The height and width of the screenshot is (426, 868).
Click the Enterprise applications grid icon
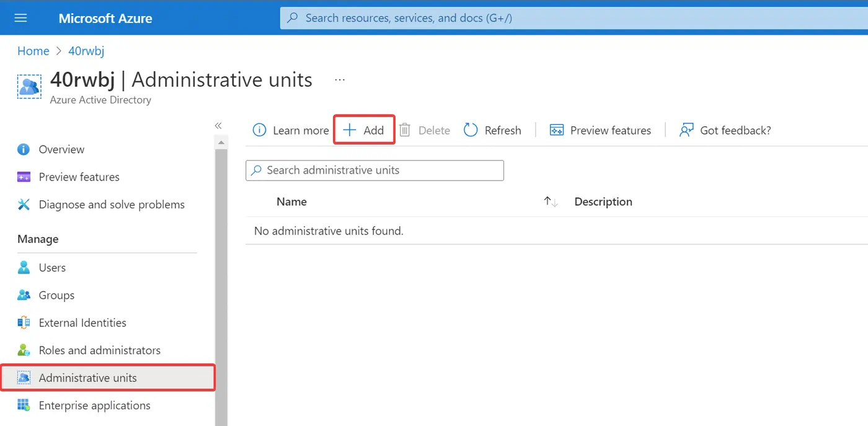click(x=24, y=406)
